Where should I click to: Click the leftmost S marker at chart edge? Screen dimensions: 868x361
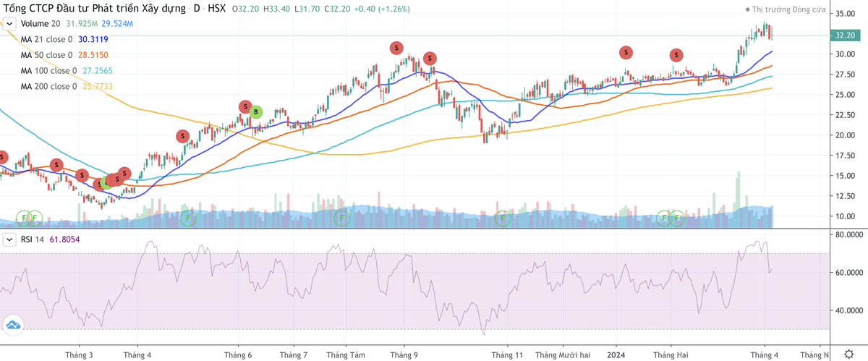2,157
